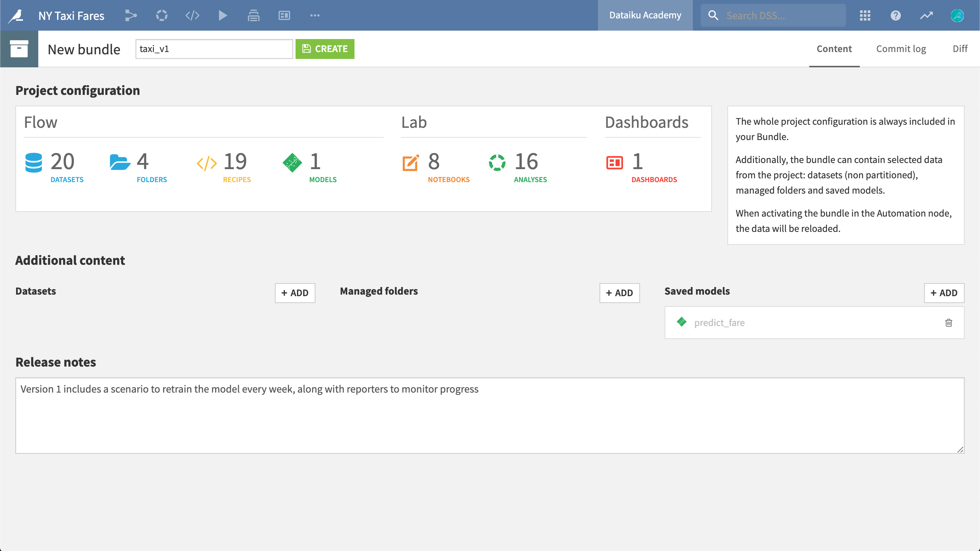The height and width of the screenshot is (551, 980).
Task: Click the release notes resize handle
Action: [x=960, y=450]
